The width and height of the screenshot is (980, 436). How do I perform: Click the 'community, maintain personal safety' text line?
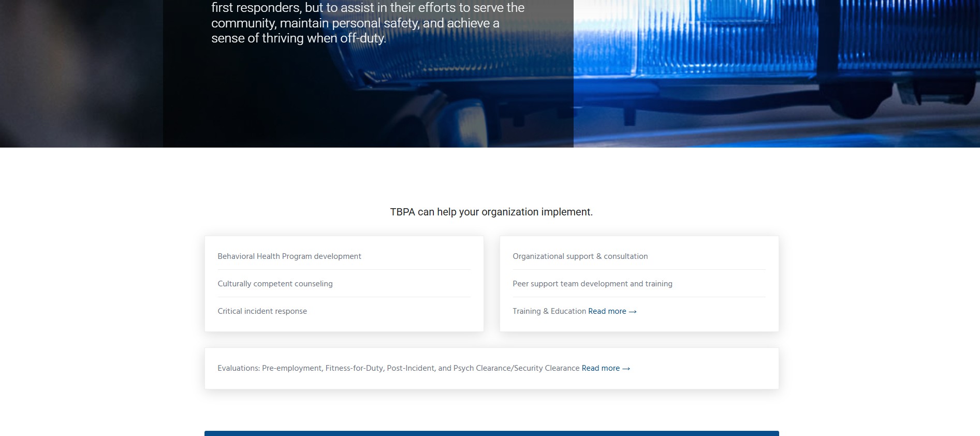pyautogui.click(x=355, y=23)
